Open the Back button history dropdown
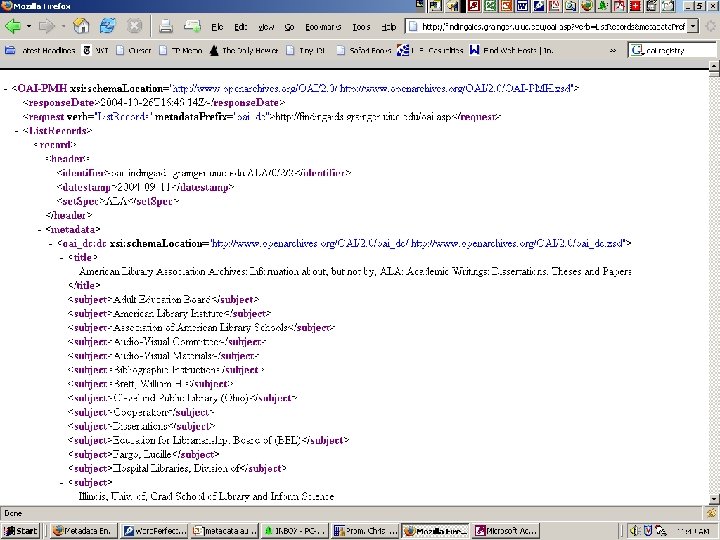This screenshot has width=720, height=540. pos(28,26)
